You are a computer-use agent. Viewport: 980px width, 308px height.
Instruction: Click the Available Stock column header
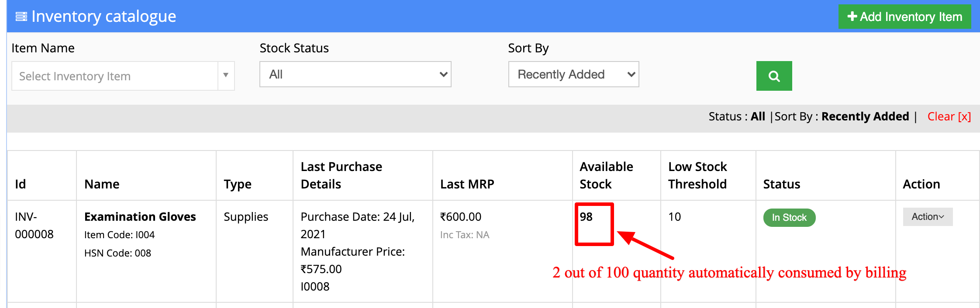coord(606,175)
